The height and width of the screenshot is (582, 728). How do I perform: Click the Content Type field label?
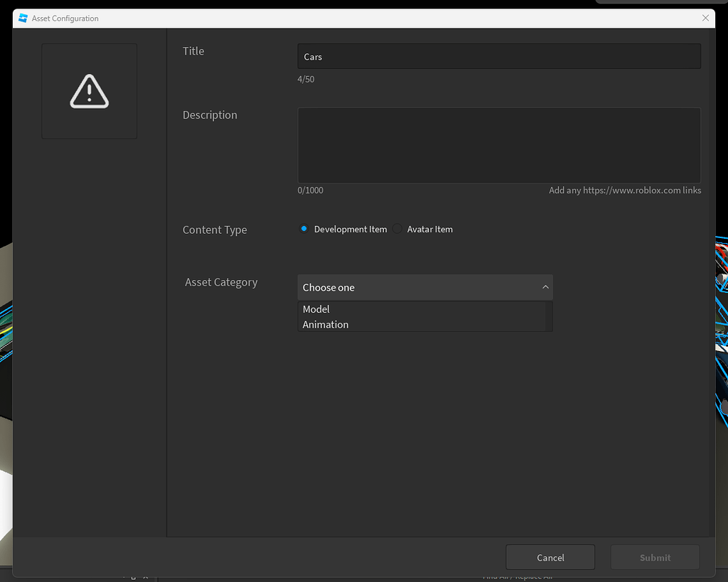coord(215,230)
